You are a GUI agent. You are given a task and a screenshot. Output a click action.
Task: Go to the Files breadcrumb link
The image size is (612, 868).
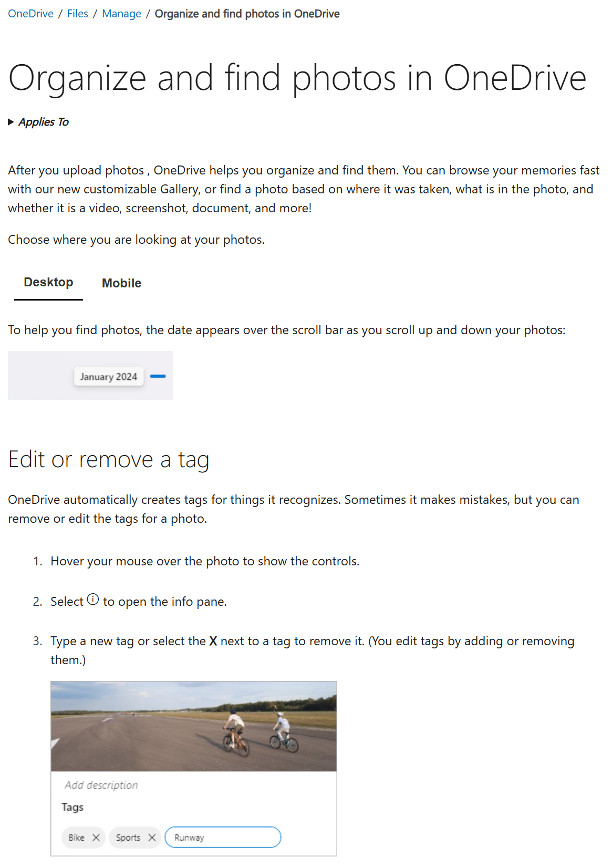(x=78, y=14)
